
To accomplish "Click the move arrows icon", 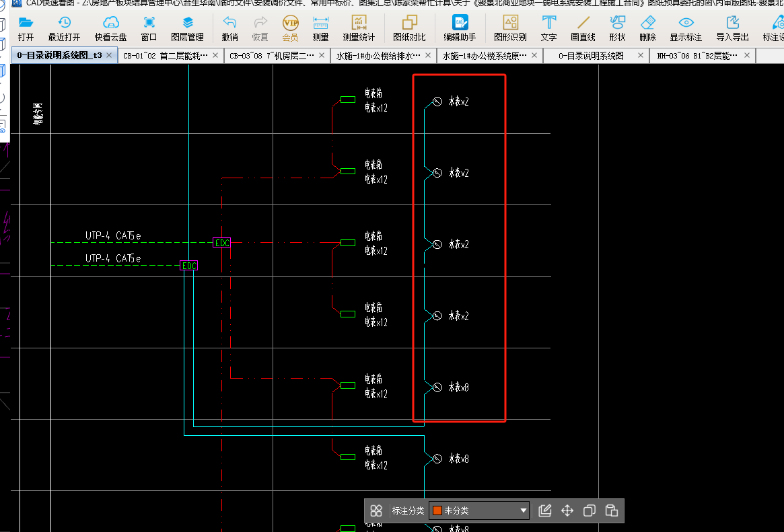I will coord(567,510).
